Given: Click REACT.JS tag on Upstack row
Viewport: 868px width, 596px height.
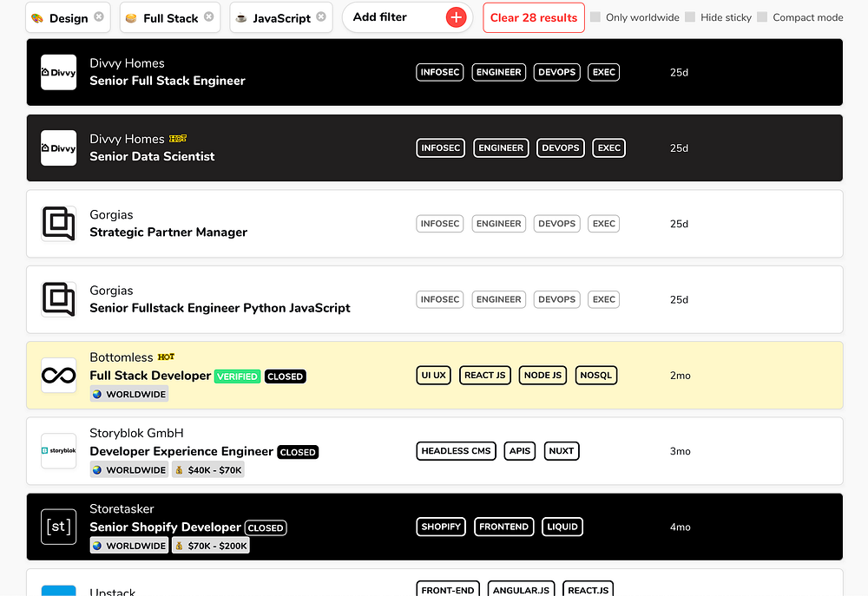Looking at the screenshot, I should tap(588, 589).
